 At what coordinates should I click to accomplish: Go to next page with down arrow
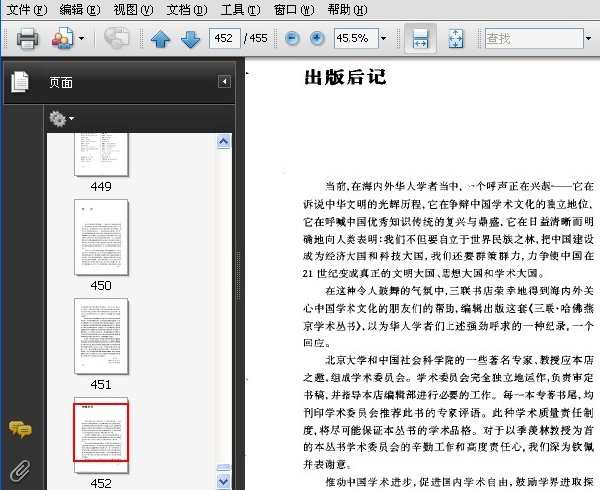coord(190,39)
